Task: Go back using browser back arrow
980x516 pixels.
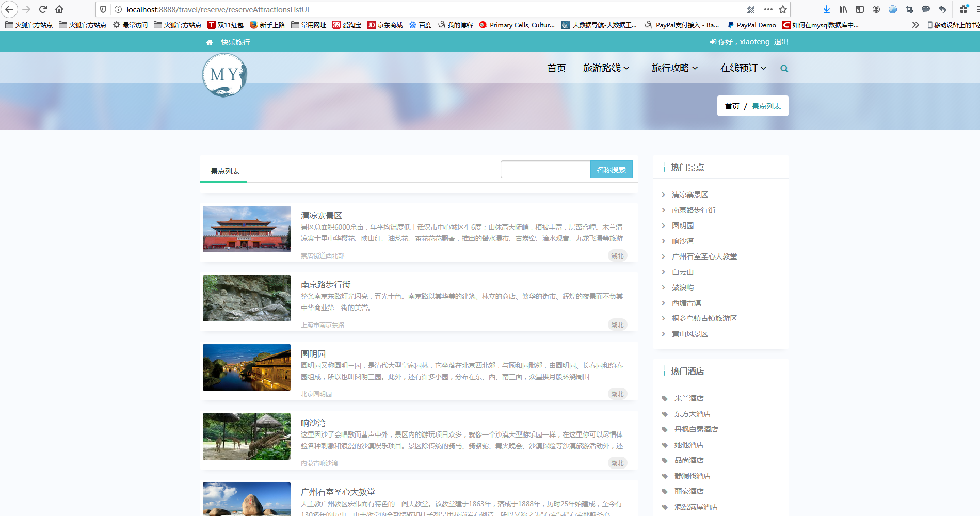Action: click(9, 9)
